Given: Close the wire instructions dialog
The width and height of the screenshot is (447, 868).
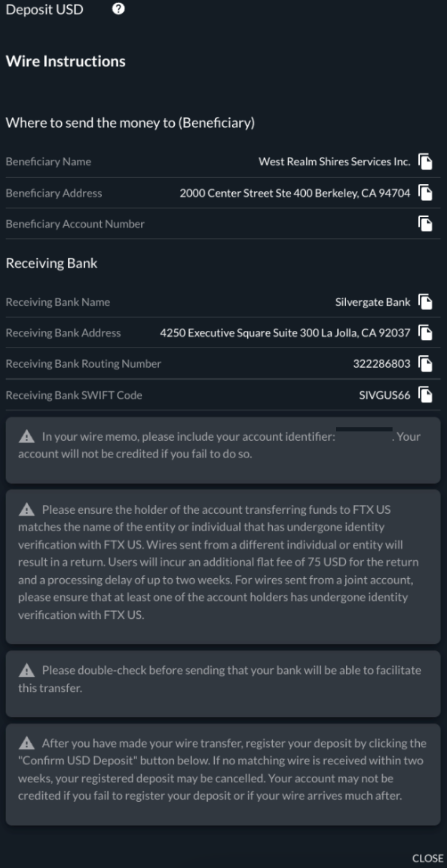Looking at the screenshot, I should tap(427, 858).
